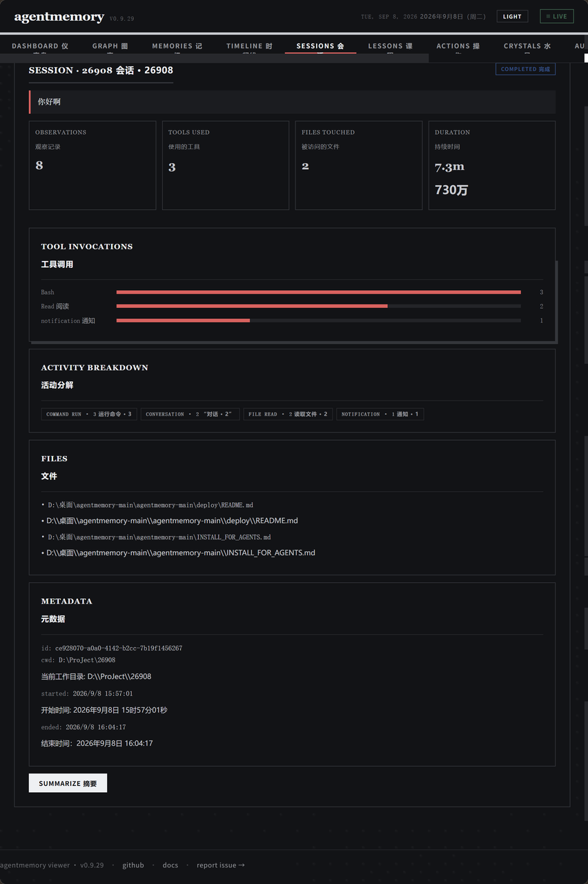Click the LIVE status indicator
Screen dimensions: 588x884
point(556,17)
